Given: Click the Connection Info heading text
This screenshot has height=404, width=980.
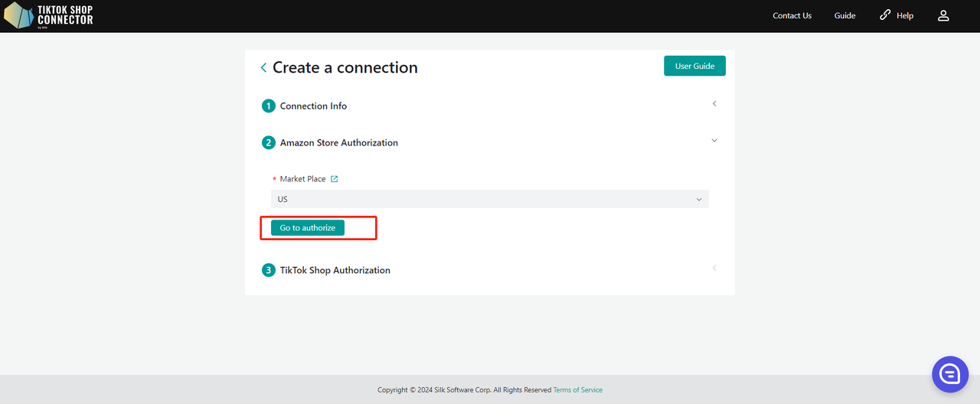Looking at the screenshot, I should (x=313, y=106).
